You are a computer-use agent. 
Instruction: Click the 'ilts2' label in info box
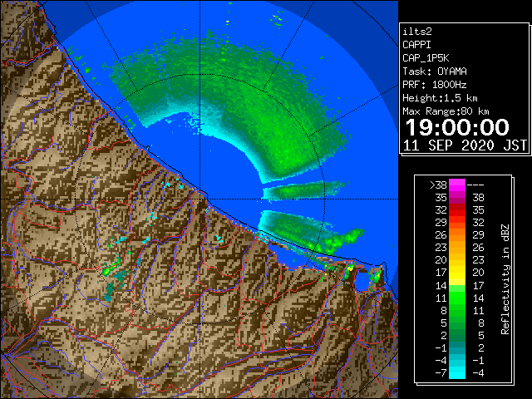click(417, 32)
